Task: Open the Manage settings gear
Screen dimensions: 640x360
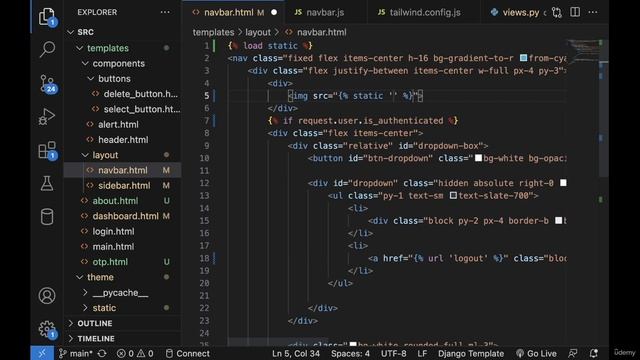Action: (47, 329)
